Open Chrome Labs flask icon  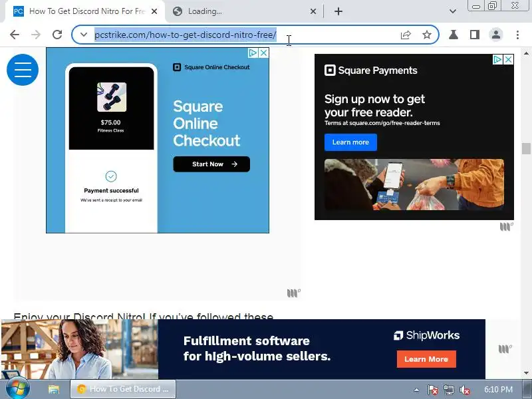click(x=454, y=35)
